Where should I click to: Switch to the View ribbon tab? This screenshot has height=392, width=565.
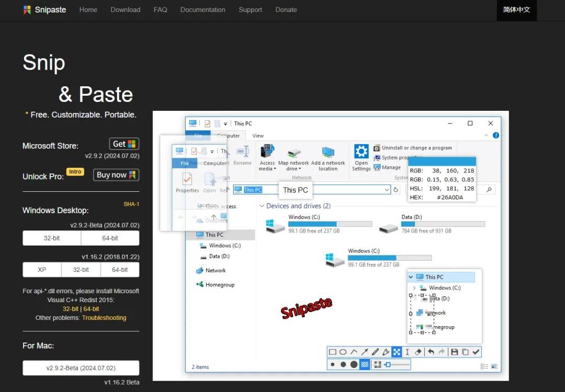(x=258, y=136)
